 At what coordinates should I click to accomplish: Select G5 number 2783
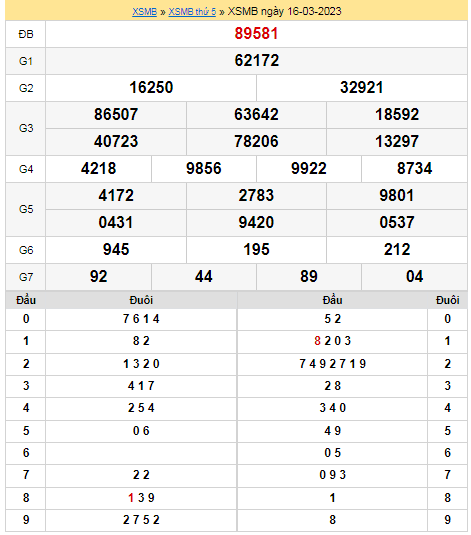256,195
